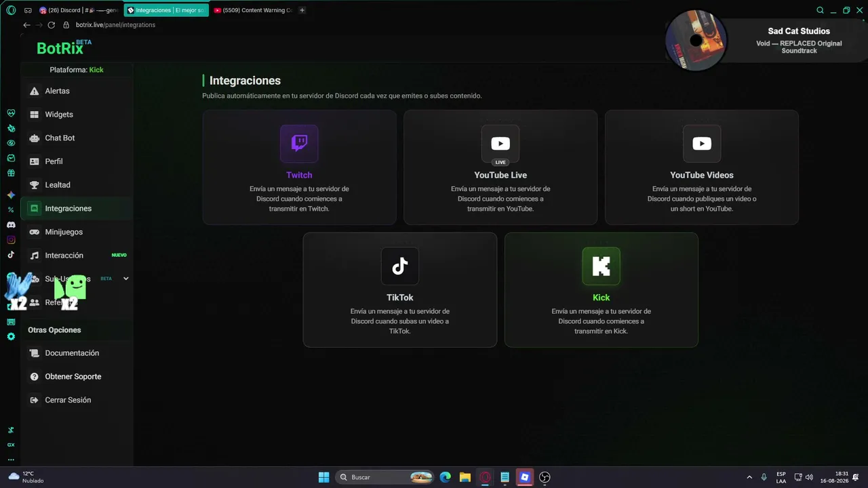This screenshot has width=868, height=488.
Task: Click the Twitch logo icon
Action: [299, 143]
